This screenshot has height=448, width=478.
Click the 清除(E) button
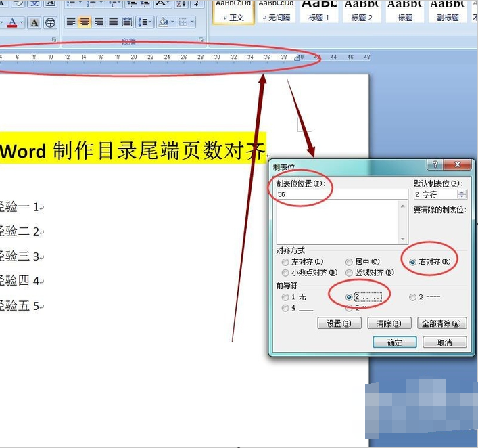click(x=389, y=323)
